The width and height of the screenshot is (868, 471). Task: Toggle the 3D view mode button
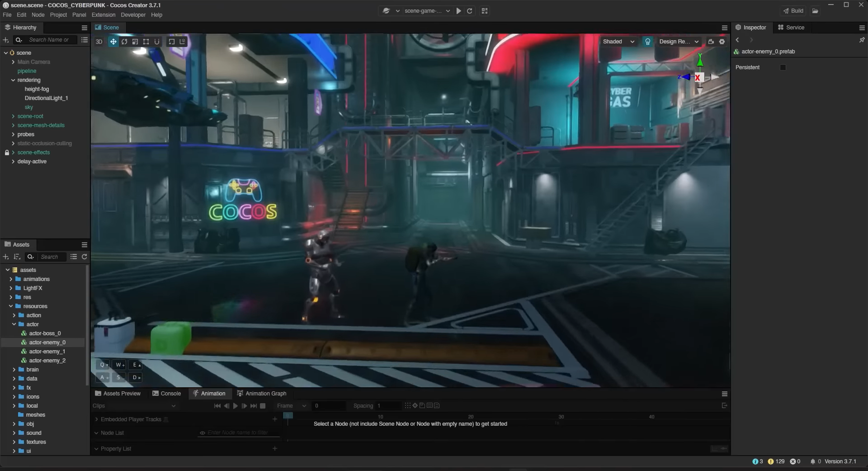click(x=99, y=42)
